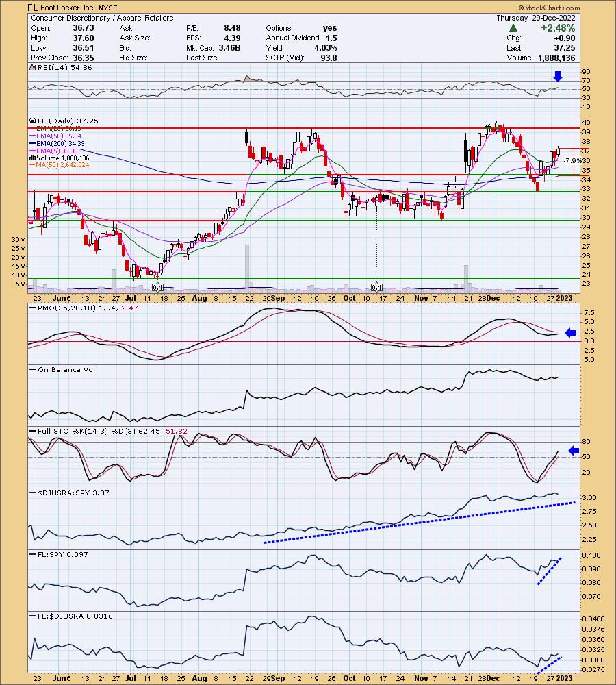Click the -7.9% stop annotation label
The height and width of the screenshot is (685, 616).
572,160
